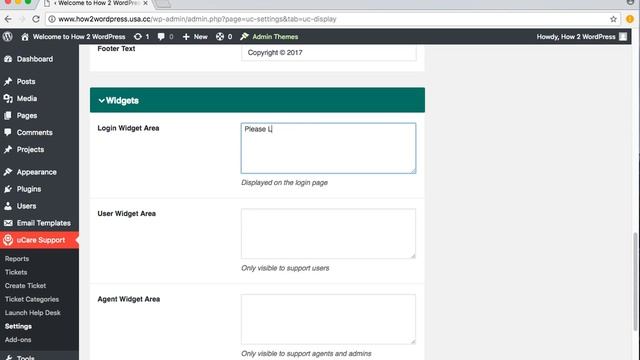640x360 pixels.
Task: Click the orange browser notification icon
Action: [630, 19]
